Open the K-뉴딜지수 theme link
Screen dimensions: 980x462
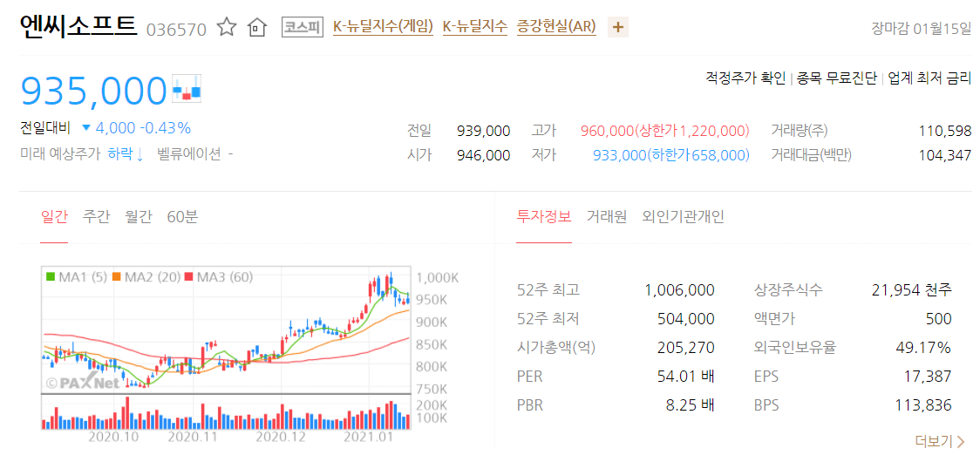point(475,27)
